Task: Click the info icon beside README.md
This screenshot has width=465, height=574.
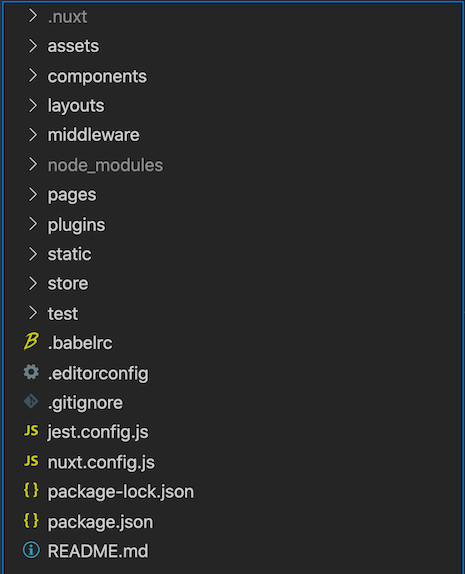Action: pyautogui.click(x=31, y=550)
